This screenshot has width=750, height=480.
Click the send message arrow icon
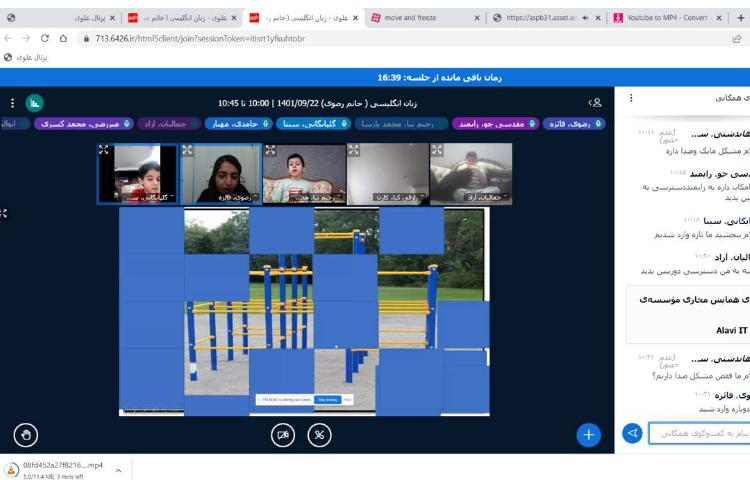[x=631, y=433]
